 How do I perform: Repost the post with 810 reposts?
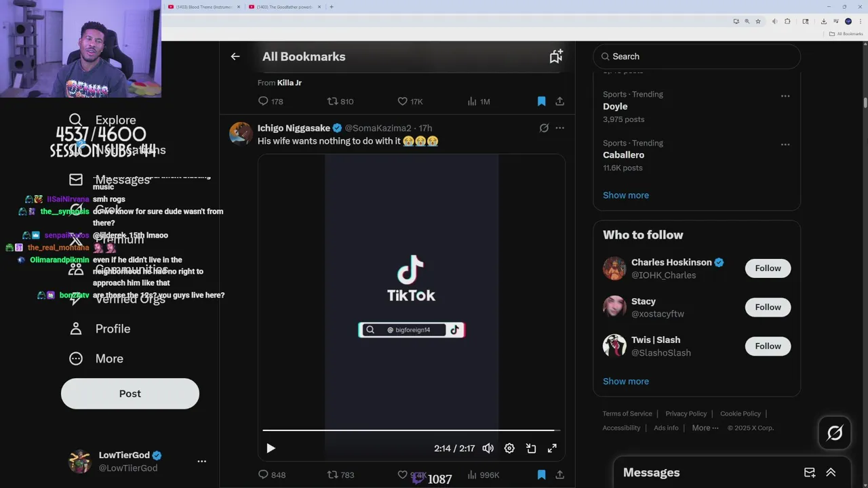pyautogui.click(x=340, y=102)
